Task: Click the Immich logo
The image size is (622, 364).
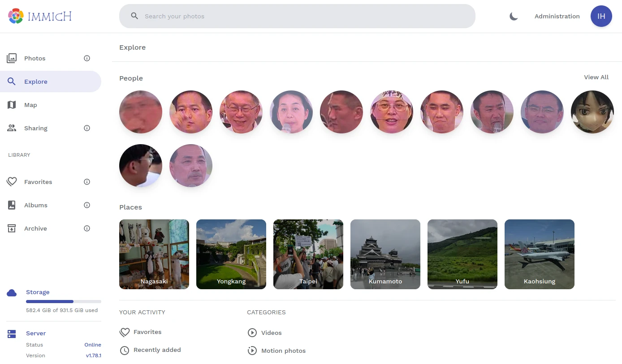Action: click(x=40, y=17)
